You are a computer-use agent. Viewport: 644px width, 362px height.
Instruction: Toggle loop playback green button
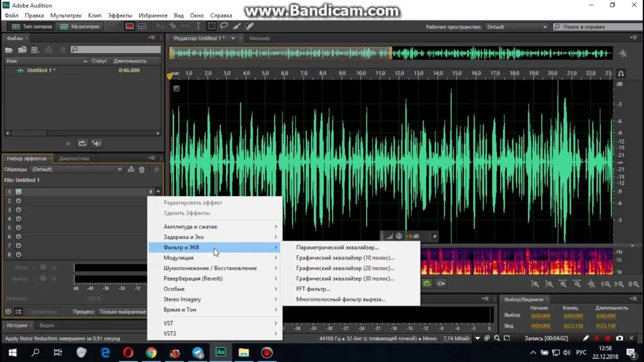[427, 284]
